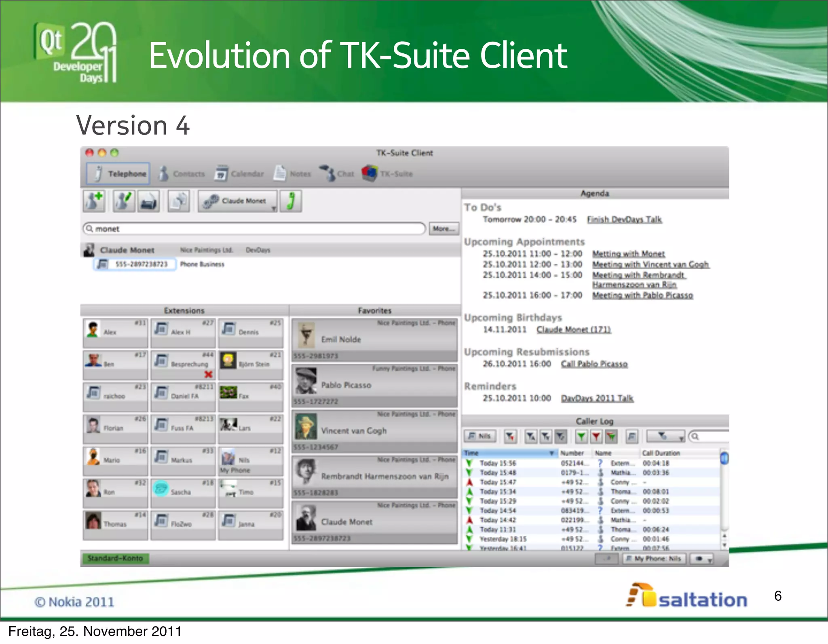Select extension Janna #20

click(250, 525)
